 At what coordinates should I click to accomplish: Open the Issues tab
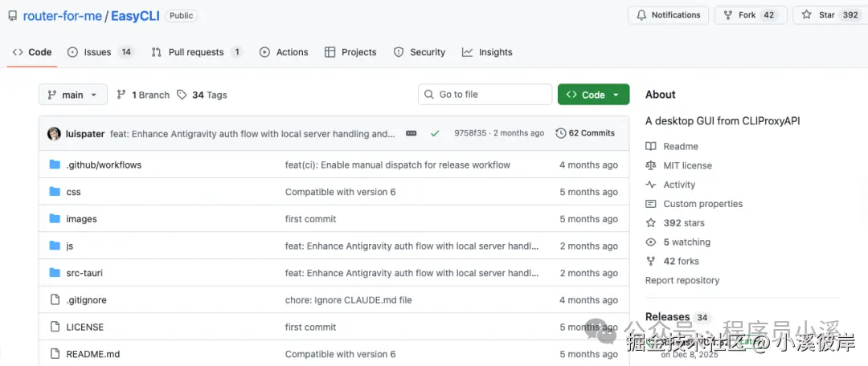coord(100,52)
